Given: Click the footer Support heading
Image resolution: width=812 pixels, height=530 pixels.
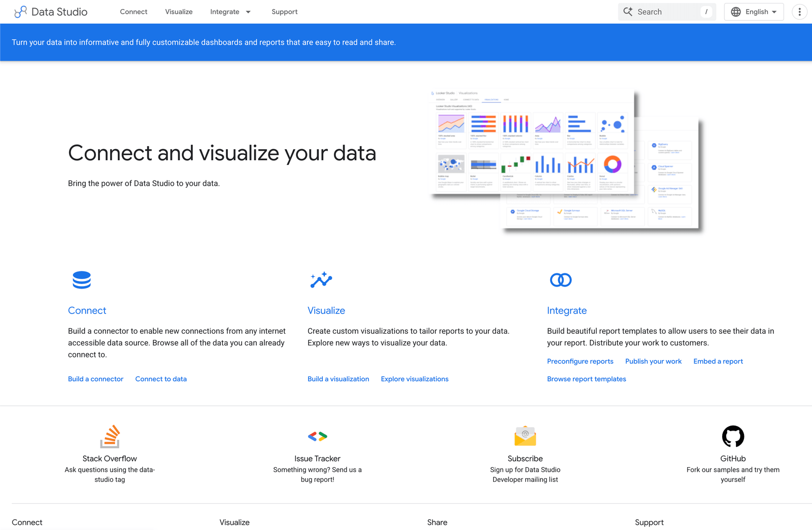Looking at the screenshot, I should point(649,522).
